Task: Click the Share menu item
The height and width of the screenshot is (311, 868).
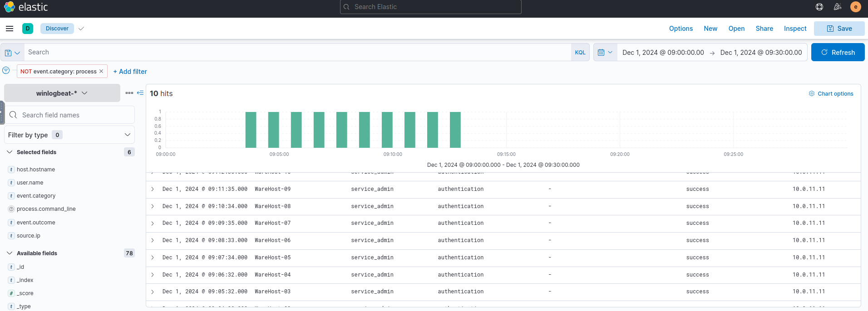Action: pos(764,29)
